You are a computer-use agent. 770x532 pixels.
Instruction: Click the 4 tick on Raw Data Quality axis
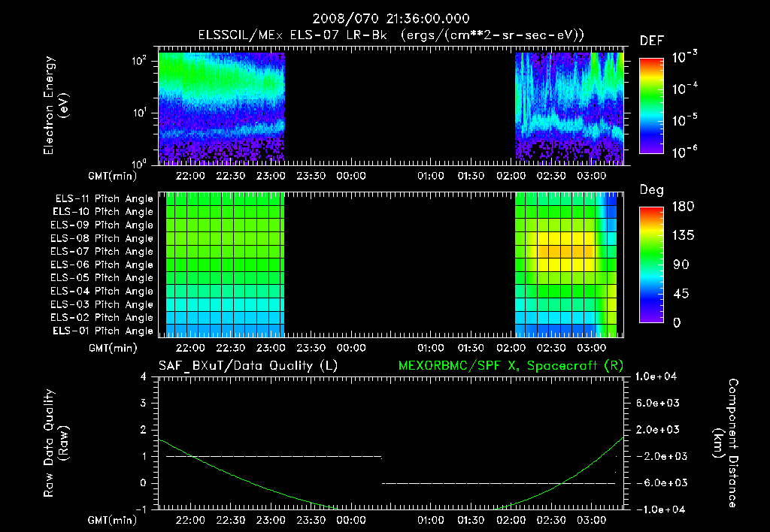144,376
